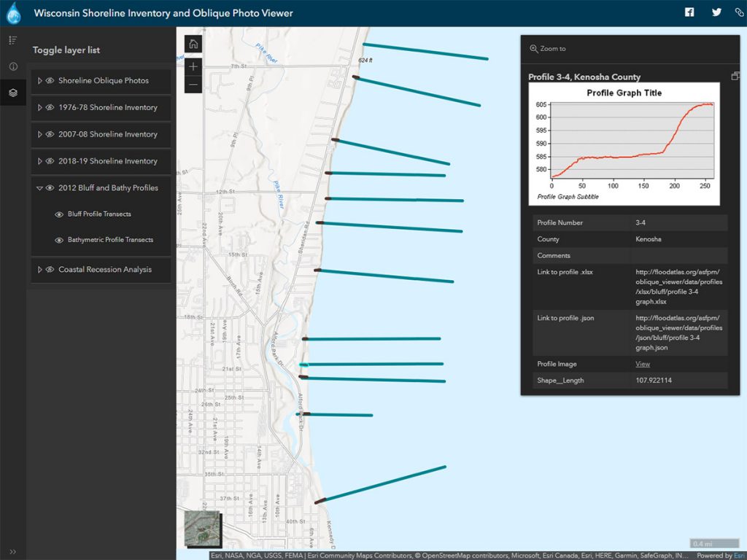
Task: Open the map legend from the sidebar
Action: (x=12, y=40)
